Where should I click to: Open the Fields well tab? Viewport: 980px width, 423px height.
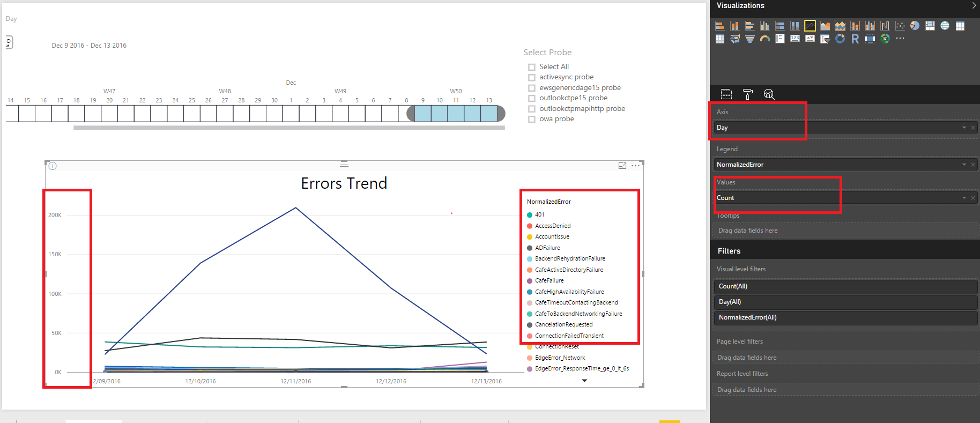726,94
